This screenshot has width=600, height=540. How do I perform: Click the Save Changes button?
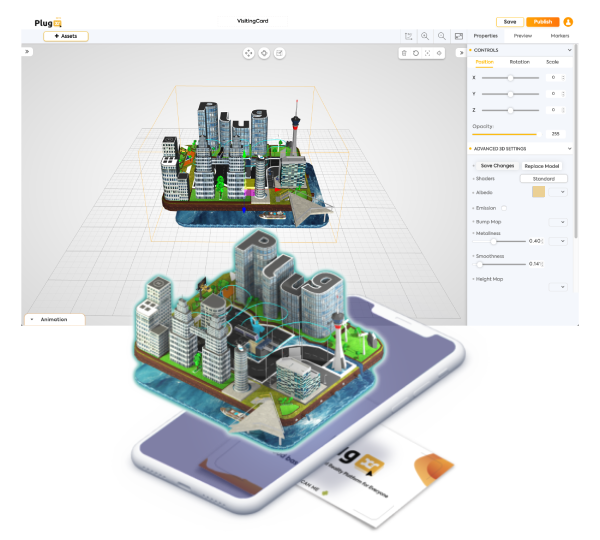497,166
